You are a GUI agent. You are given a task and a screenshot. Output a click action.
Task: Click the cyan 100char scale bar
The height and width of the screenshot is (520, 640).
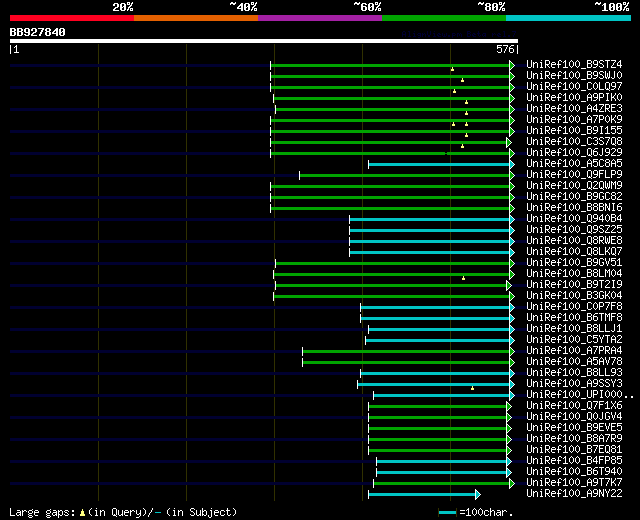[x=447, y=512]
